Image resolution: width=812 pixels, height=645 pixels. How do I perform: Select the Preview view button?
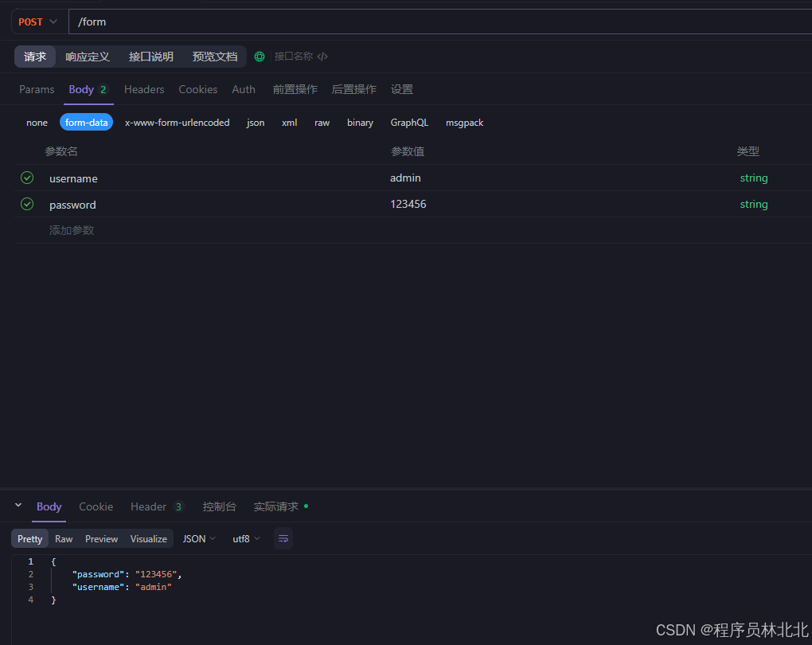click(102, 539)
